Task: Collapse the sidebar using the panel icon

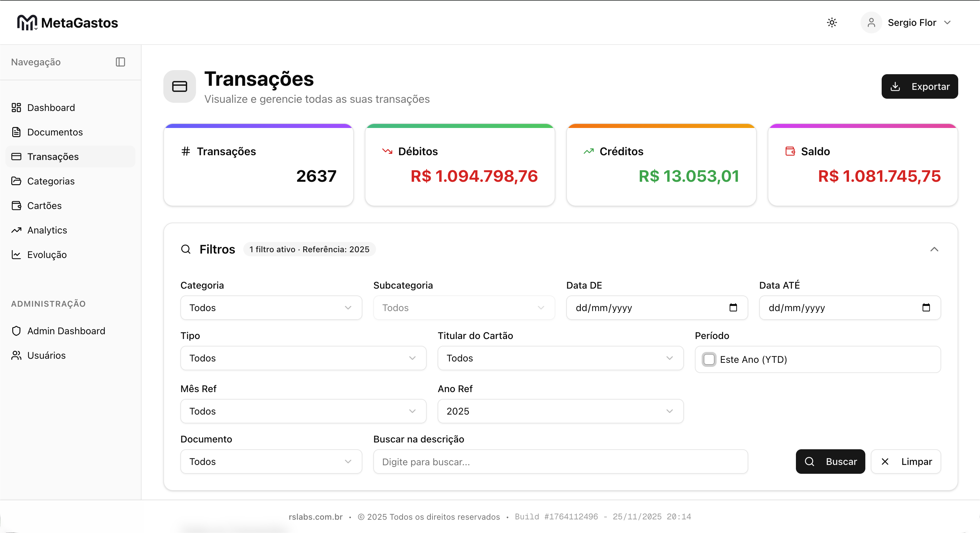Action: point(120,62)
